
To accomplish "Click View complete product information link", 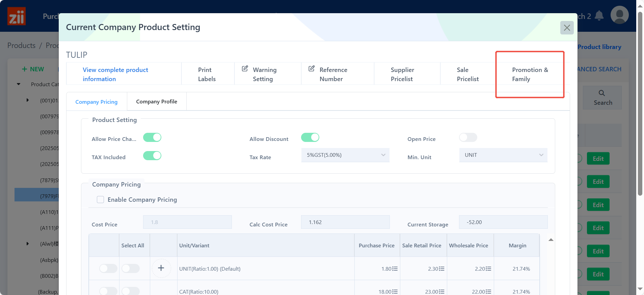I will tap(115, 74).
